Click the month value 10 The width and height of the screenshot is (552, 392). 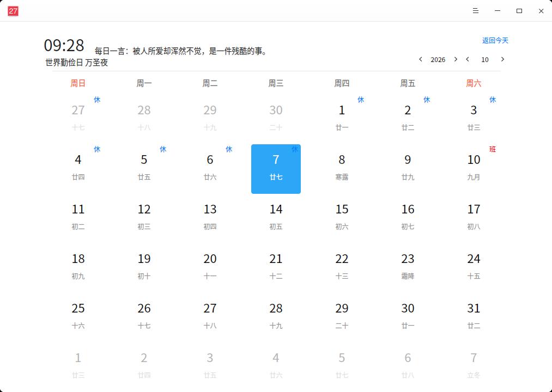485,59
